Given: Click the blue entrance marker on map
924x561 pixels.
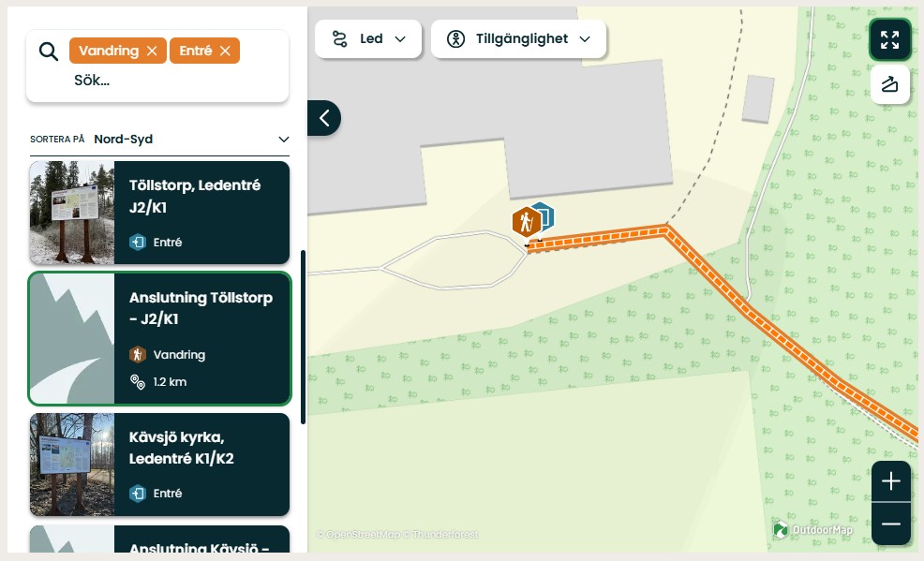Looking at the screenshot, I should click(x=544, y=214).
